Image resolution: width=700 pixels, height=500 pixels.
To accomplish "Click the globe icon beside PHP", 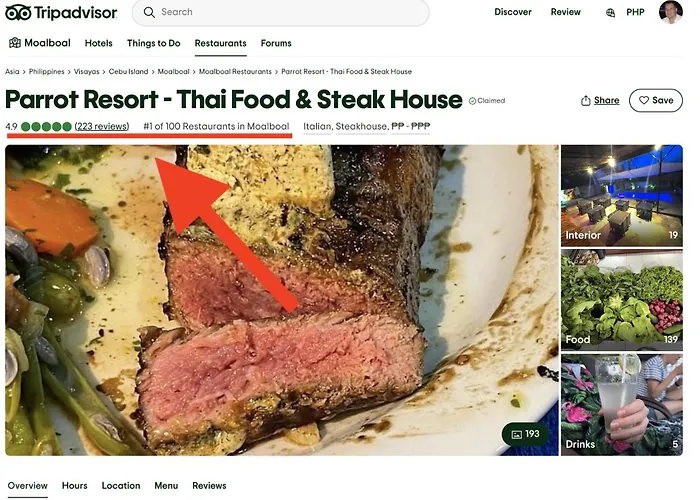I will (610, 12).
